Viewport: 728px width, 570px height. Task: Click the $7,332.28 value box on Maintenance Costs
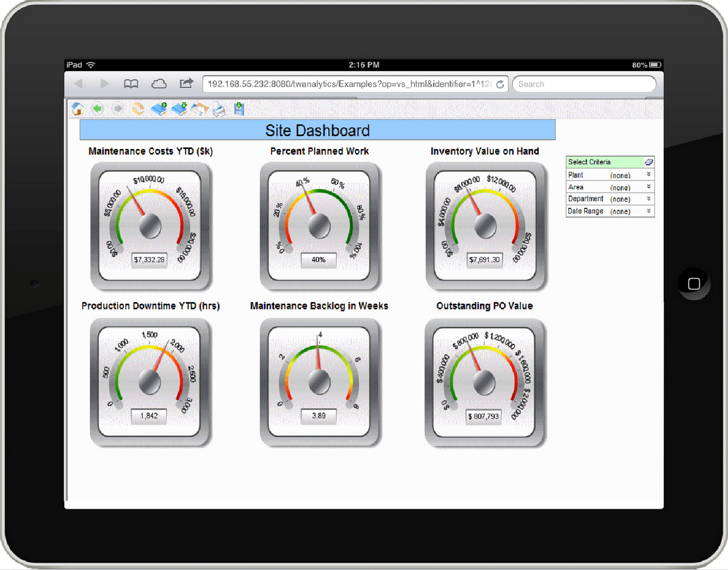151,260
